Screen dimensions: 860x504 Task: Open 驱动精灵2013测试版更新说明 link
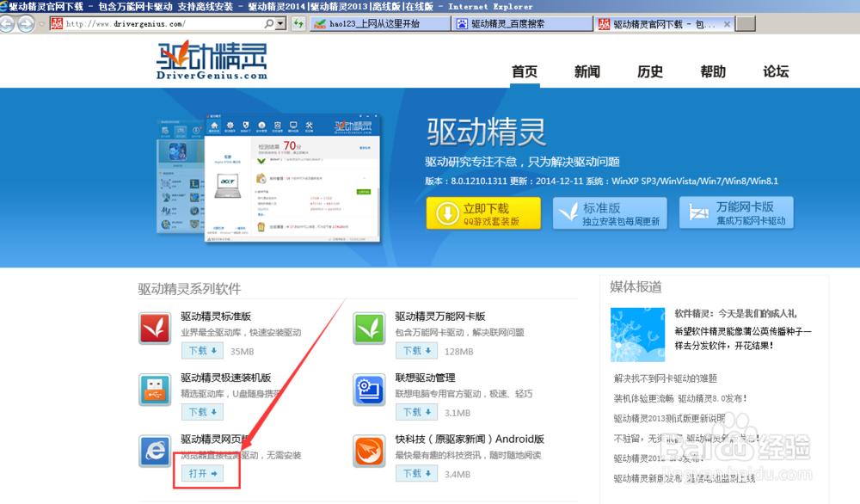tap(670, 419)
